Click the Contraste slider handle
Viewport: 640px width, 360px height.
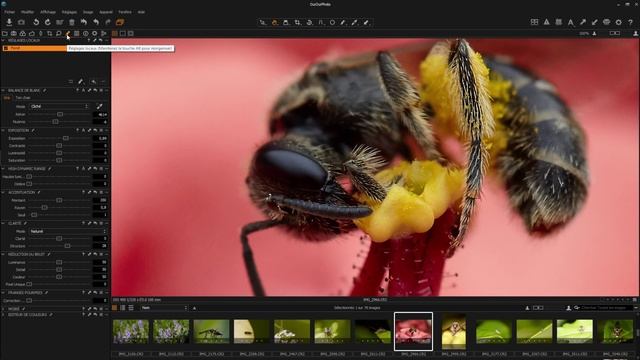[x=59, y=146]
